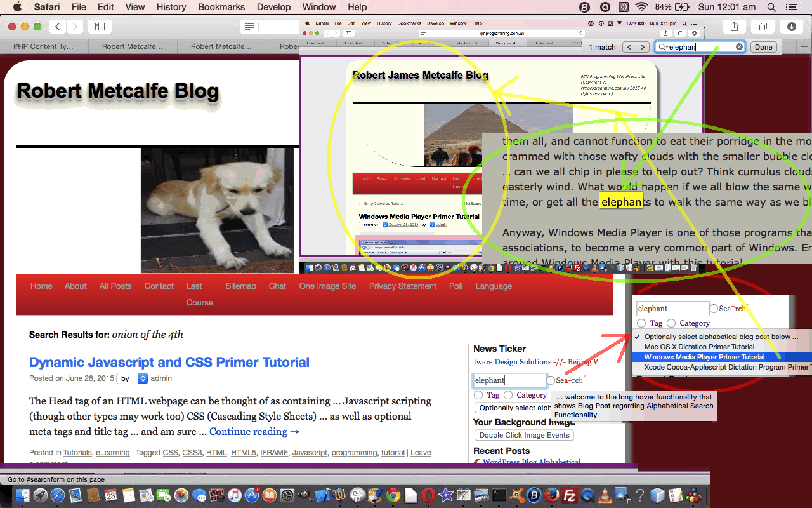
Task: Open Notification Center in menu bar
Action: point(791,7)
